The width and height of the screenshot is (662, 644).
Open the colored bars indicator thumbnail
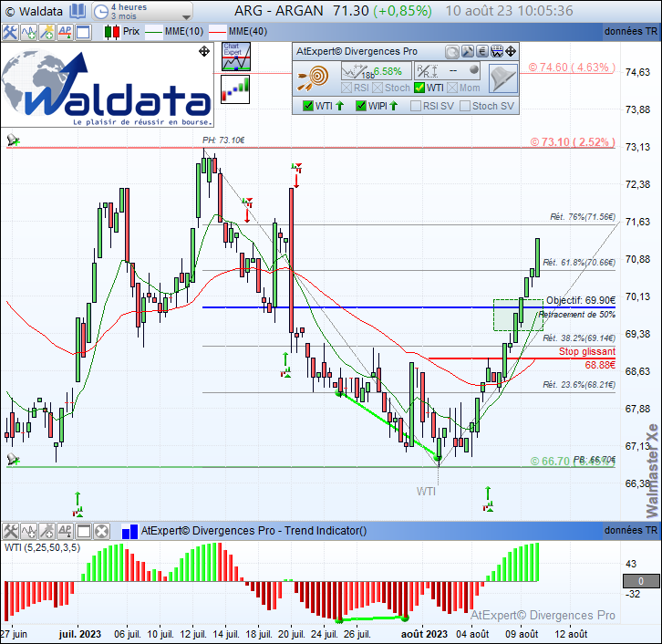coord(235,89)
